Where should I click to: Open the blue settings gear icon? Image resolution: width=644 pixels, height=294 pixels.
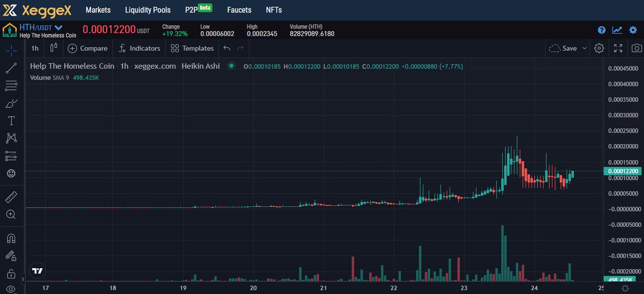[633, 30]
